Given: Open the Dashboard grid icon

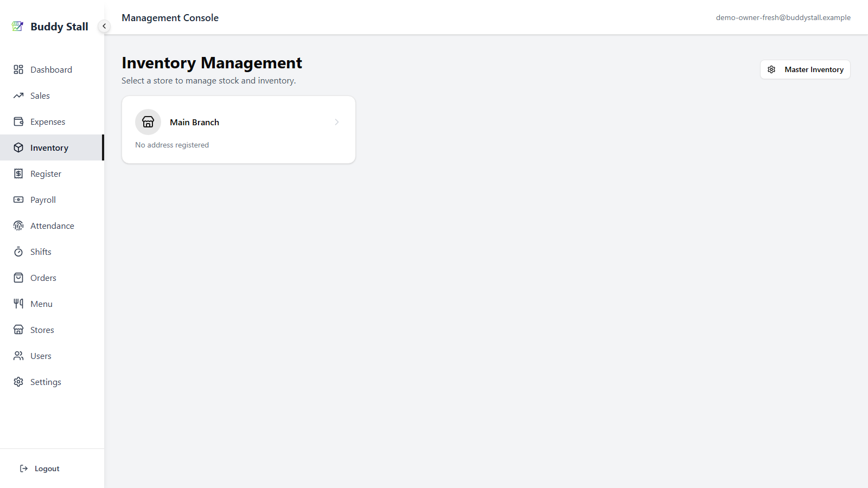Looking at the screenshot, I should [x=18, y=69].
